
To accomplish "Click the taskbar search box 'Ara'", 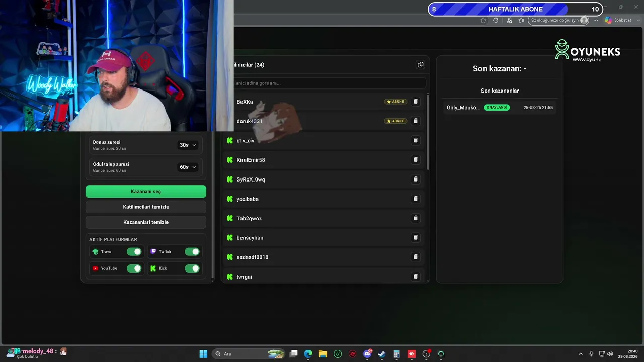I will 249,354.
